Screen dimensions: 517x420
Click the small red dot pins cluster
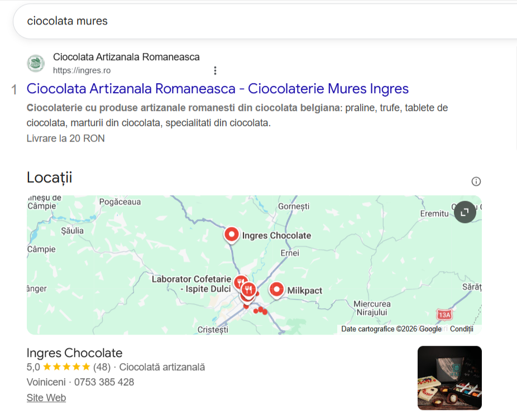261,310
